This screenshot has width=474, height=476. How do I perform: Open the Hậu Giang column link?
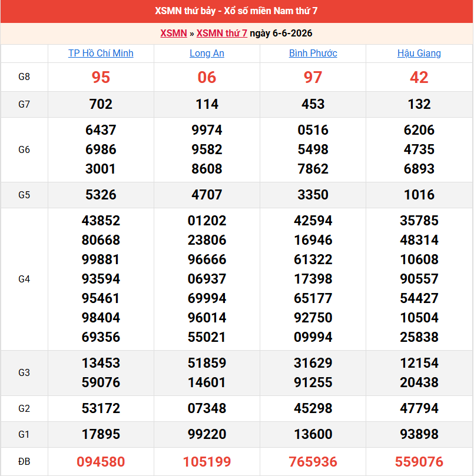(419, 53)
